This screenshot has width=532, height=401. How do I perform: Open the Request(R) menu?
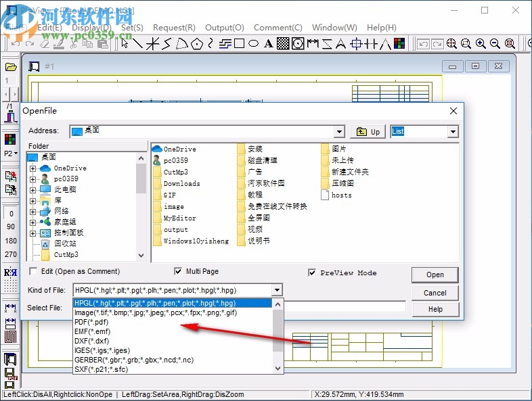(x=174, y=28)
